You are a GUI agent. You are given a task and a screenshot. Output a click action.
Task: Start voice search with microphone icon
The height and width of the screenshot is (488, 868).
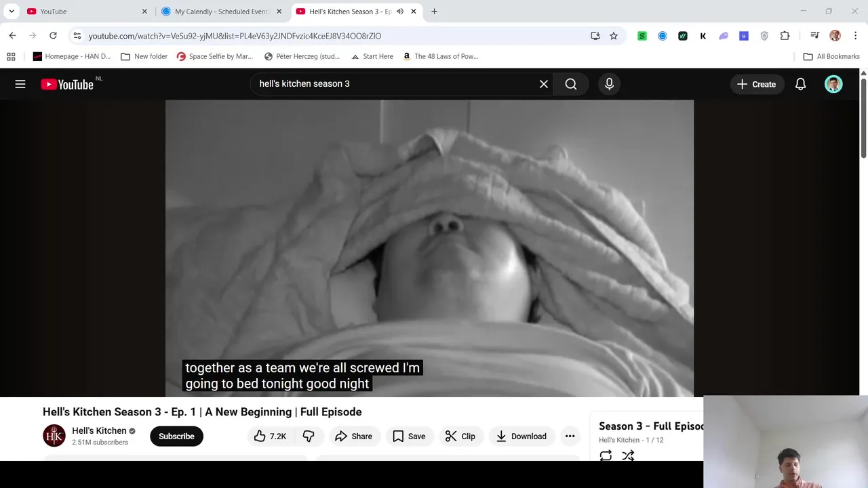click(x=609, y=84)
